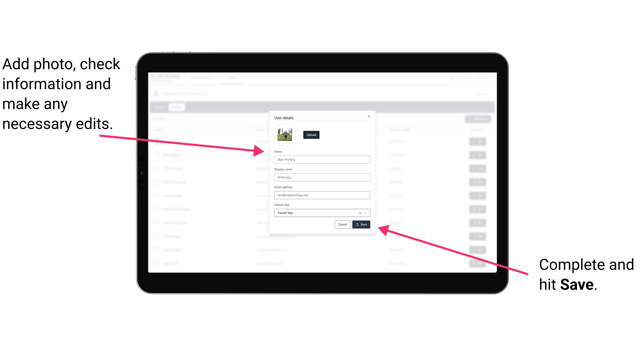Click the Name input field
The width and height of the screenshot is (644, 346).
coord(322,159)
